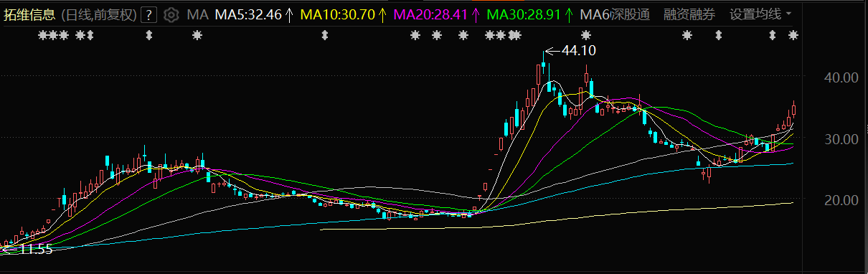Open the 设置均线 dropdown
Viewport: 868px width, 274px height.
(x=760, y=14)
